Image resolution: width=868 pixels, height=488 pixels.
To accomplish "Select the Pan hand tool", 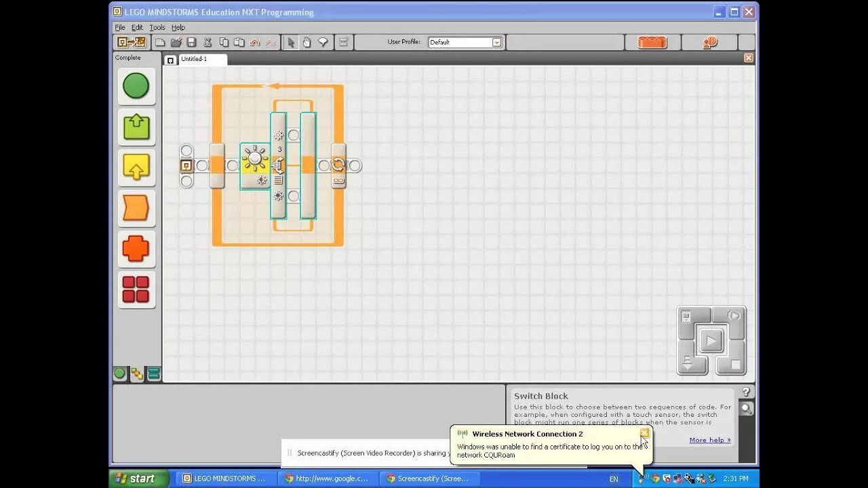I will click(307, 42).
